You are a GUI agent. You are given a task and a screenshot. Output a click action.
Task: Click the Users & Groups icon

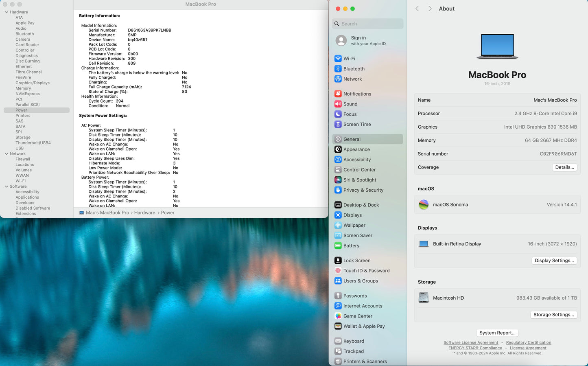[338, 281]
